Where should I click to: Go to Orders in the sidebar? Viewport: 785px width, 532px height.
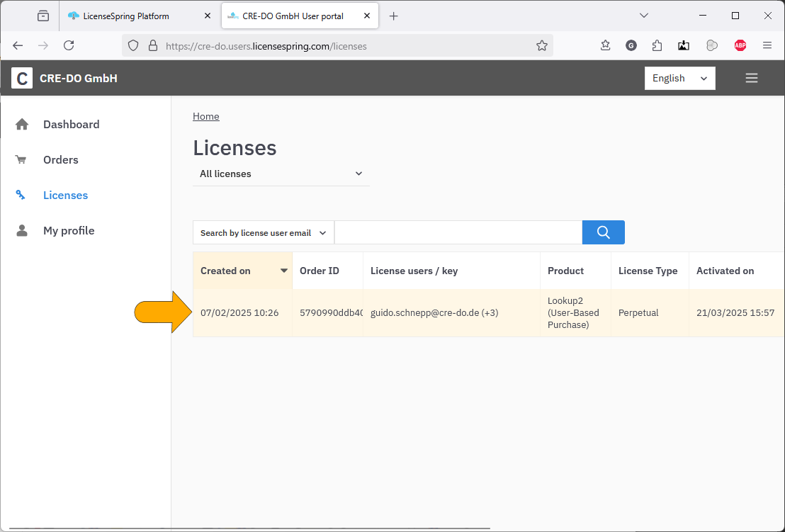(61, 159)
